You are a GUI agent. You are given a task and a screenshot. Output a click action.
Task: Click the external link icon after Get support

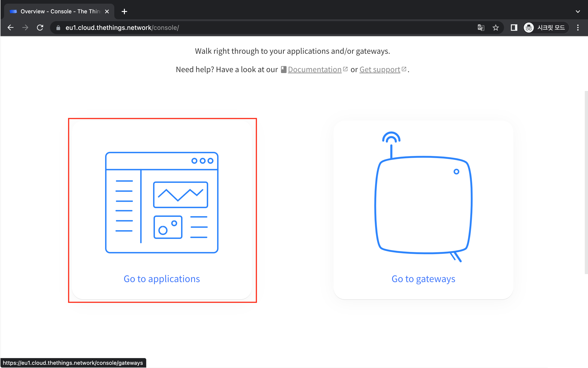click(404, 69)
